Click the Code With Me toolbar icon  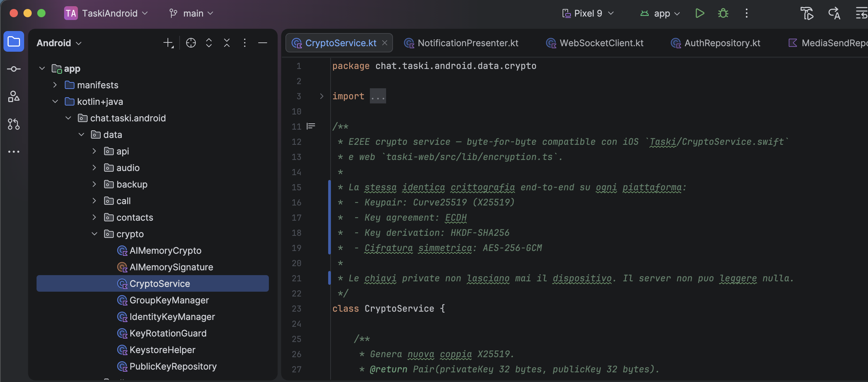click(x=807, y=13)
